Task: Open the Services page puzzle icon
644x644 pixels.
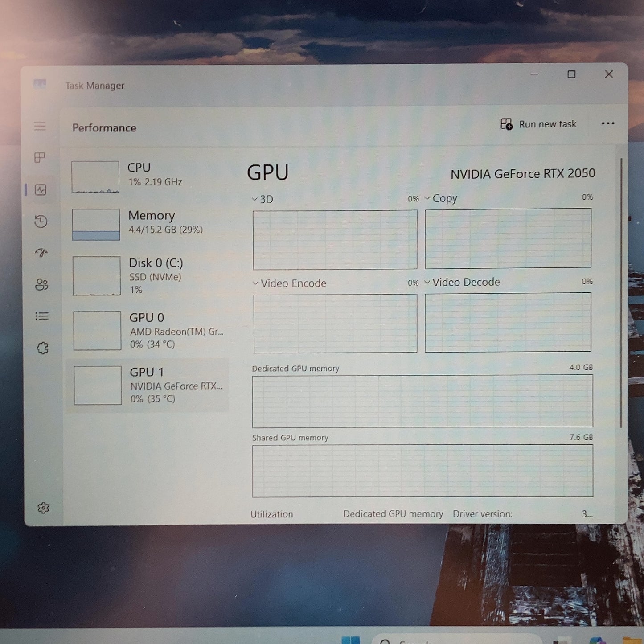Action: tap(42, 348)
